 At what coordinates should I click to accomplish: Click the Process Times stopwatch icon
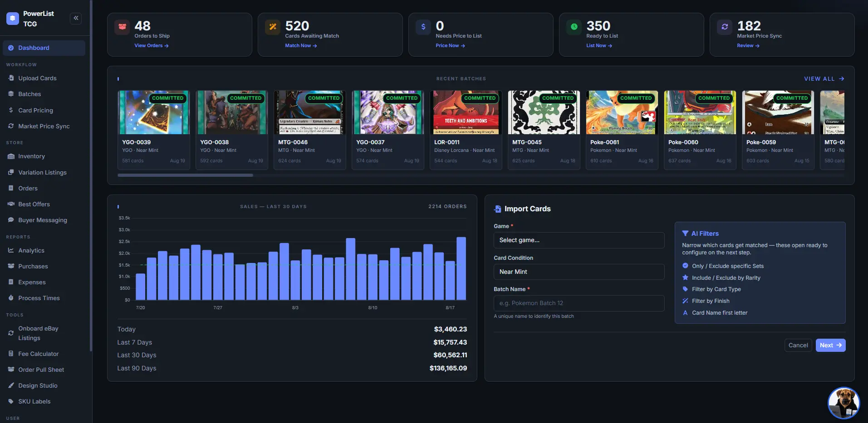pos(11,298)
